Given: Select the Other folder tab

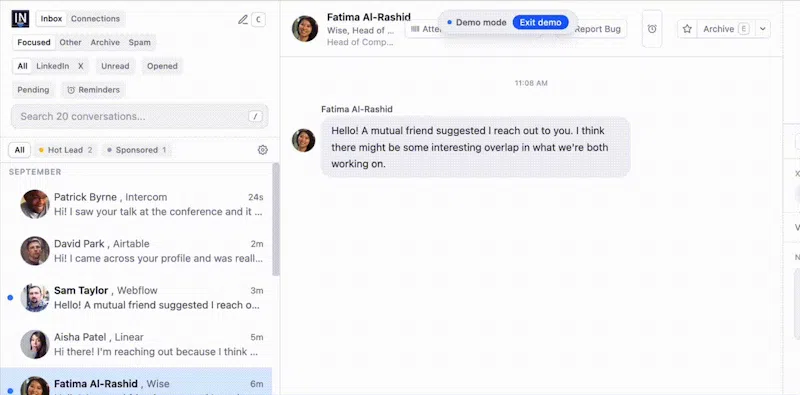Looking at the screenshot, I should point(70,42).
